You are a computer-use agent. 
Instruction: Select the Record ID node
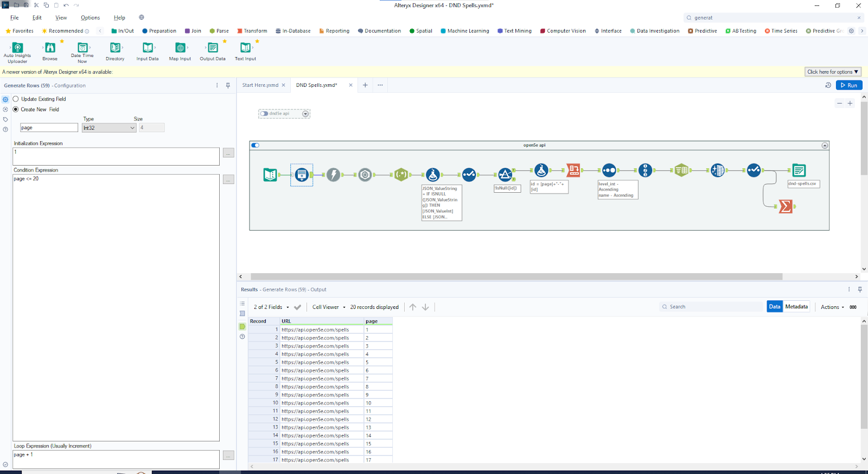645,170
